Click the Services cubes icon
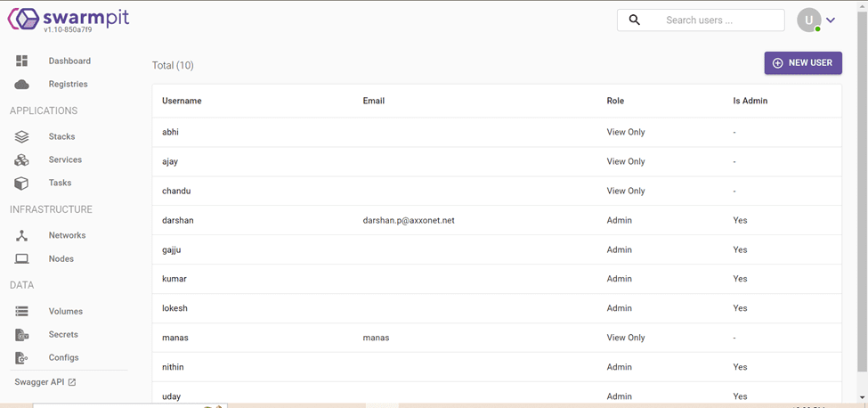Image resolution: width=868 pixels, height=408 pixels. tap(22, 159)
